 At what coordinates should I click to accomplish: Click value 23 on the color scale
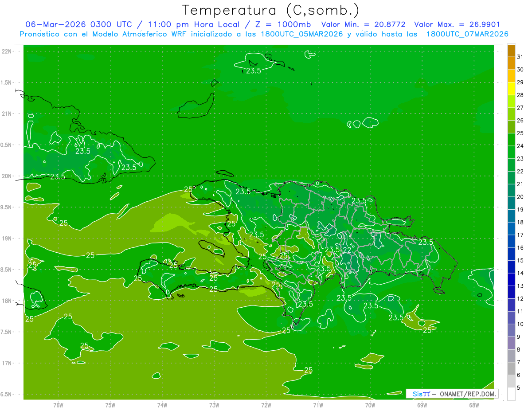pyautogui.click(x=520, y=159)
